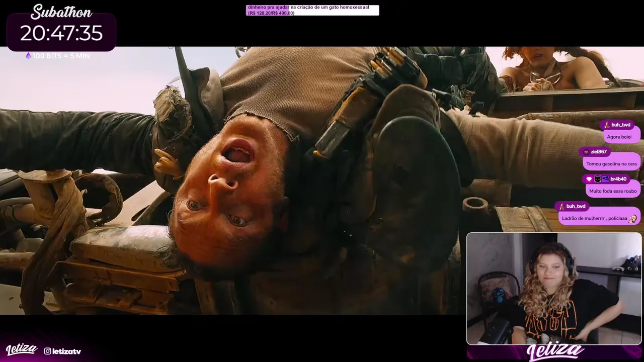Click the diamond badge next to br4b40
Screen dimensions: 644x362
click(x=589, y=179)
